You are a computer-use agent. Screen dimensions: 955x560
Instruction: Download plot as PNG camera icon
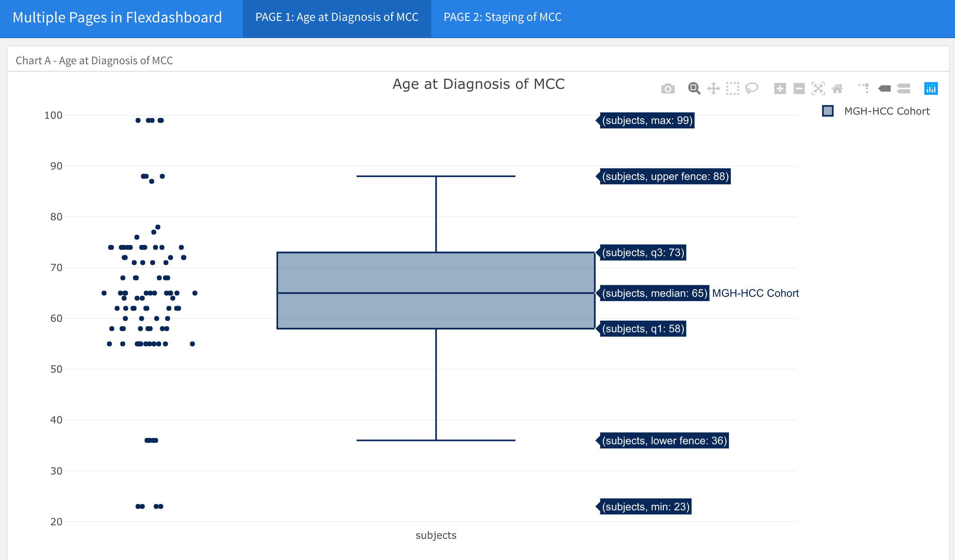click(x=668, y=88)
